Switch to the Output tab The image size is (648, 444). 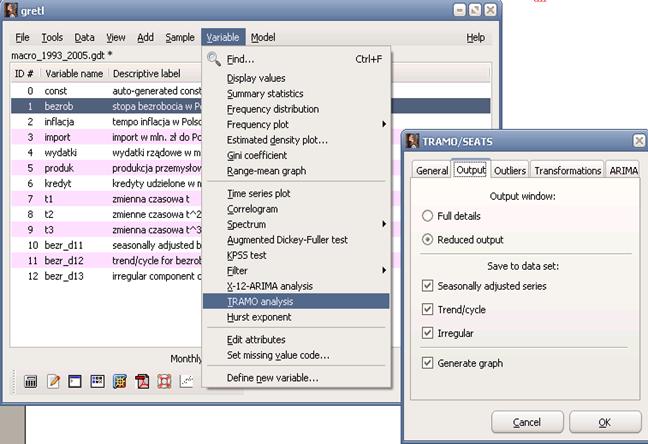471,169
